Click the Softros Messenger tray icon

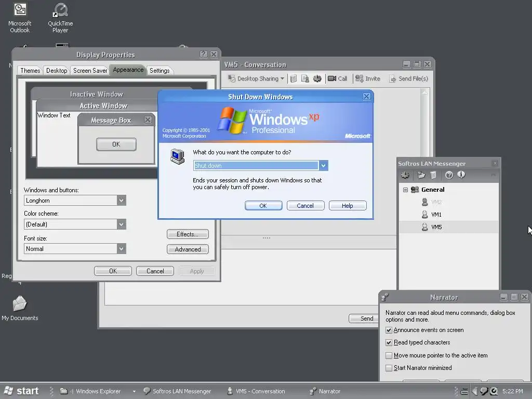click(x=484, y=392)
